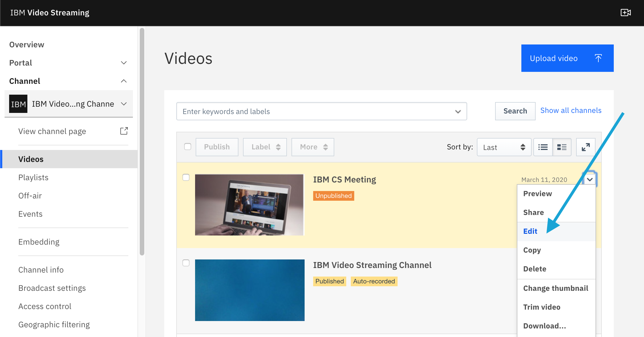The height and width of the screenshot is (337, 644).
Task: Switch to detailed list view icon
Action: tap(562, 147)
